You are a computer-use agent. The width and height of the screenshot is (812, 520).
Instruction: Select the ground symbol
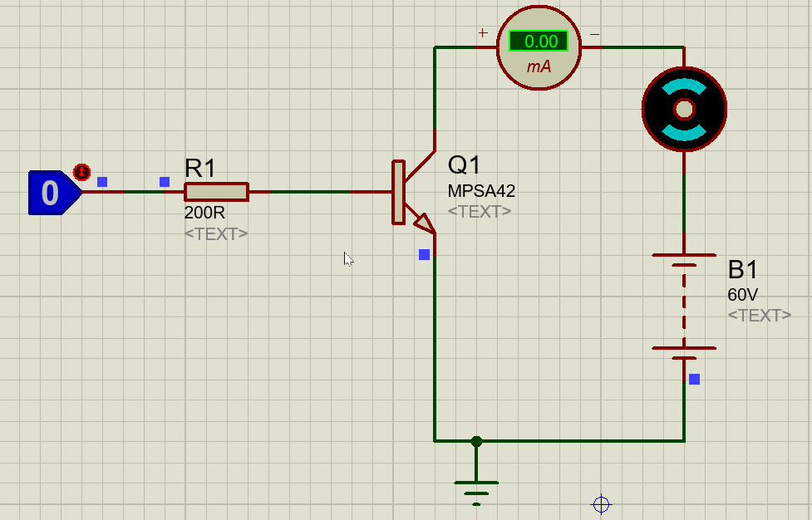click(x=475, y=486)
